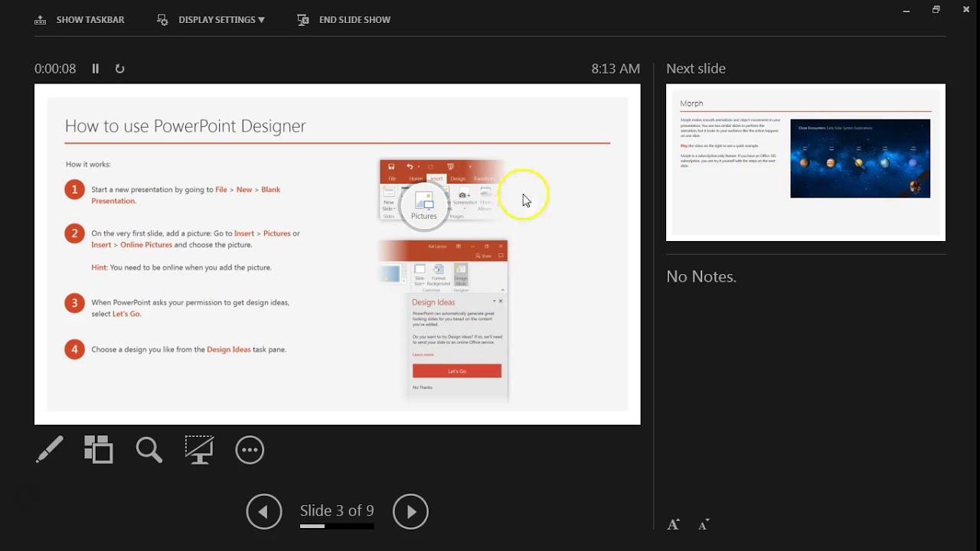Click the 8:13 AM clock text
This screenshot has height=551, width=980.
point(616,68)
